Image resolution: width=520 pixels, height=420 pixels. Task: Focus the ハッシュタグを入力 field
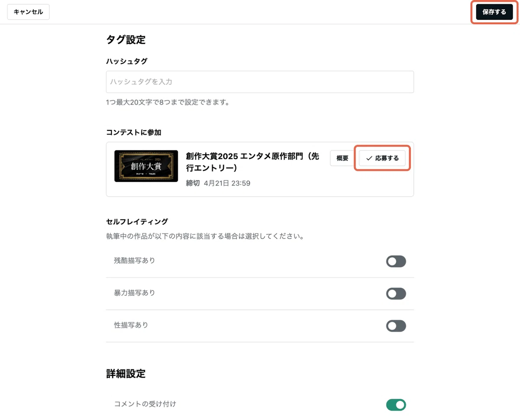point(260,82)
